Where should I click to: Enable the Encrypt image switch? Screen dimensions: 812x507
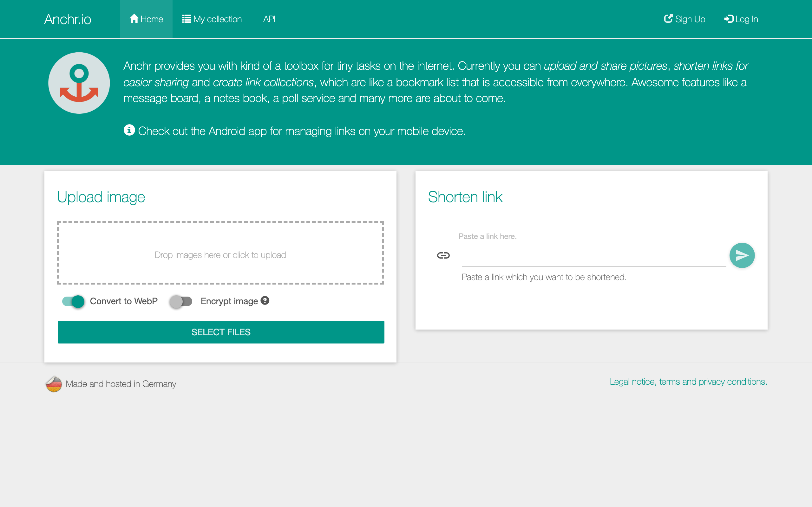click(x=181, y=301)
